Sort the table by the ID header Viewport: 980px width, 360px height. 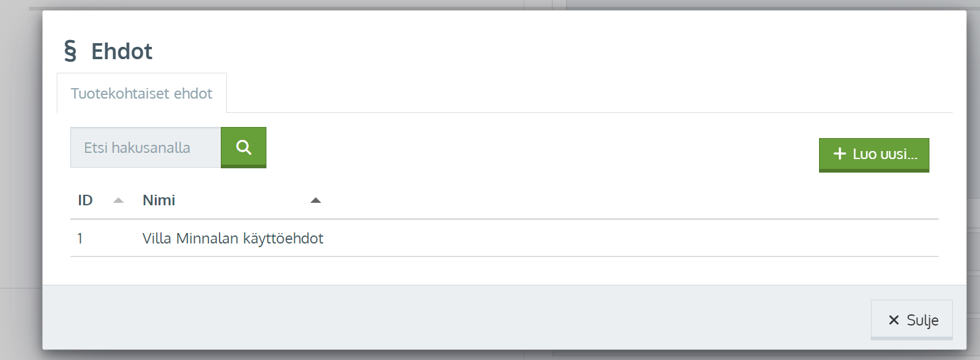pyautogui.click(x=85, y=200)
